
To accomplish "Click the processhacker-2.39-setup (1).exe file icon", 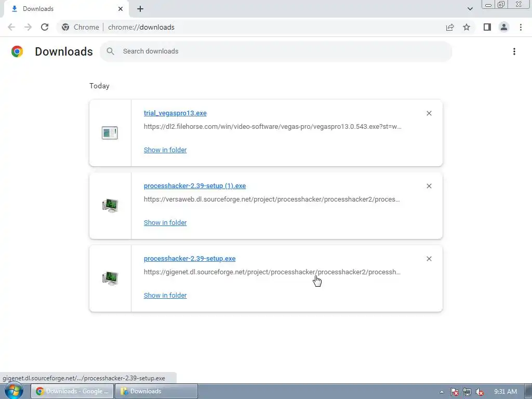I will pyautogui.click(x=110, y=206).
